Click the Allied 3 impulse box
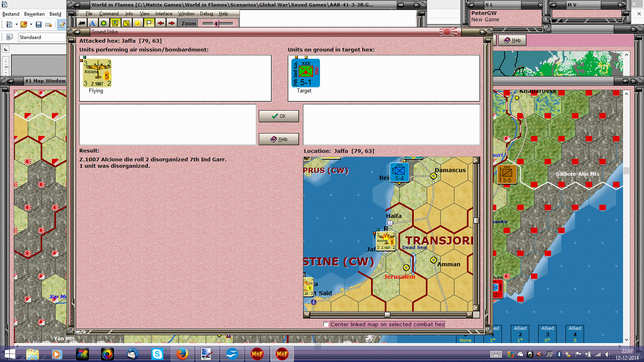This screenshot has width=644, height=362. [x=547, y=334]
